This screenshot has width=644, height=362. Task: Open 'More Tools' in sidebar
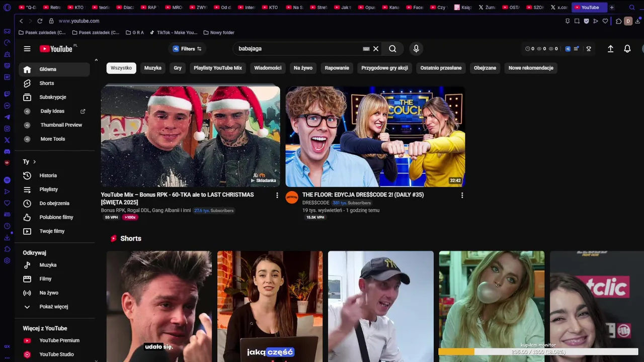[x=54, y=139]
